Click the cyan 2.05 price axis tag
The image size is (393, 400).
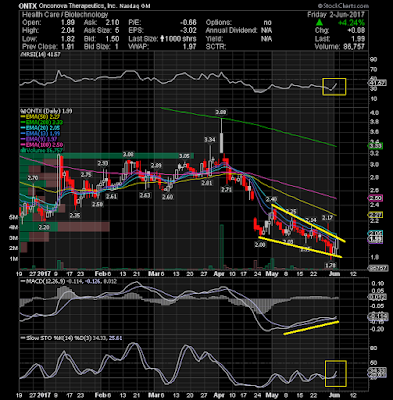376,233
